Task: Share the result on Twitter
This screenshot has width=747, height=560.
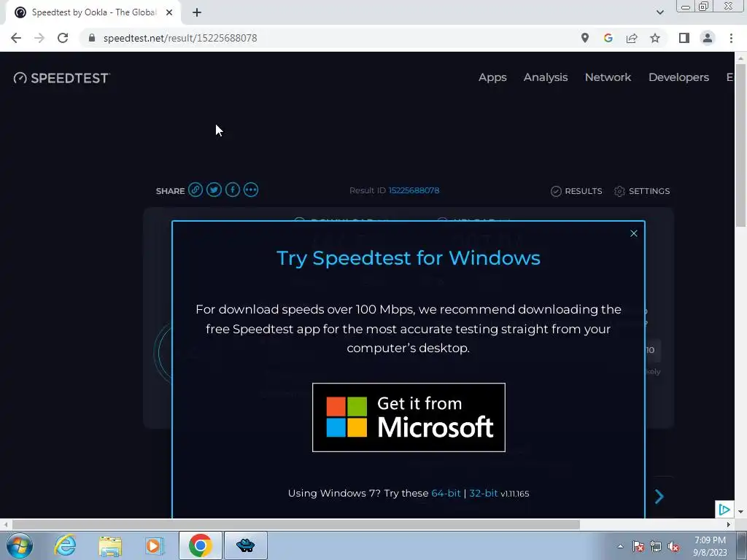Action: 214,190
